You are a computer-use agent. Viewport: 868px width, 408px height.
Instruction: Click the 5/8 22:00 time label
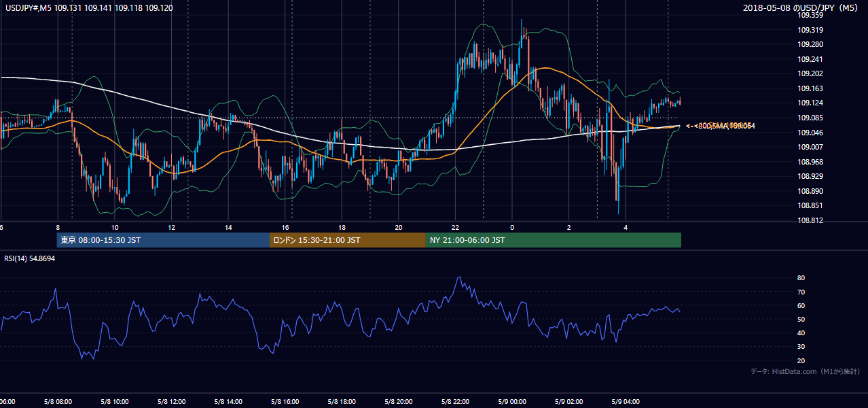455,402
